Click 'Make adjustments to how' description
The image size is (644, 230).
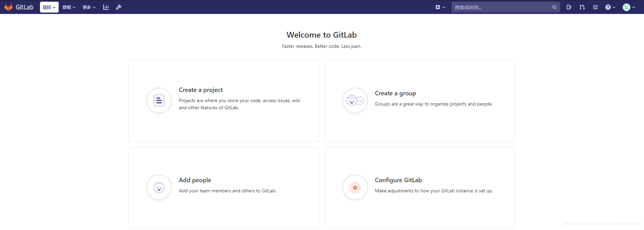[434, 191]
